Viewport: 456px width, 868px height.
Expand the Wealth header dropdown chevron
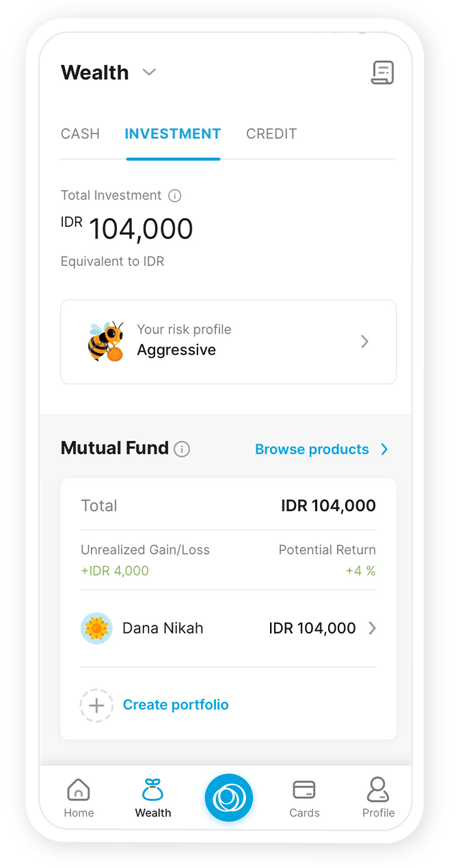pos(149,72)
